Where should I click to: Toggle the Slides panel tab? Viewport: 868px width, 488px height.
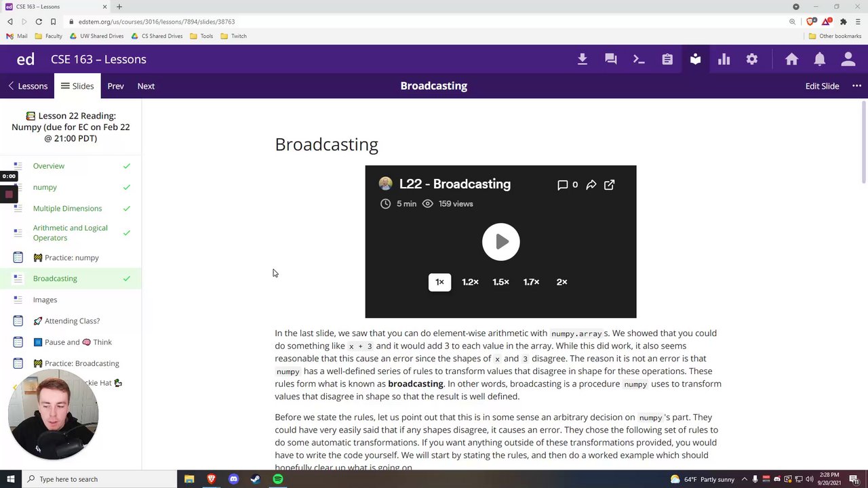click(x=77, y=86)
